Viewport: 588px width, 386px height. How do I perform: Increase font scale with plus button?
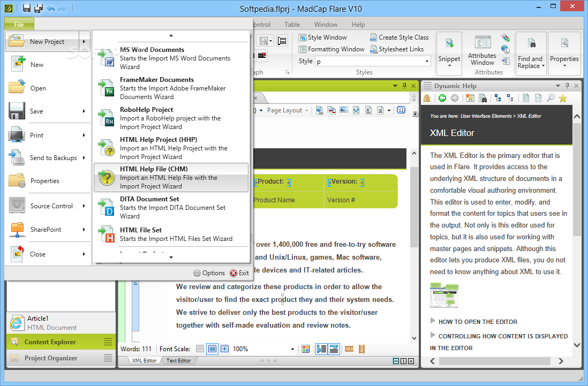(224, 349)
